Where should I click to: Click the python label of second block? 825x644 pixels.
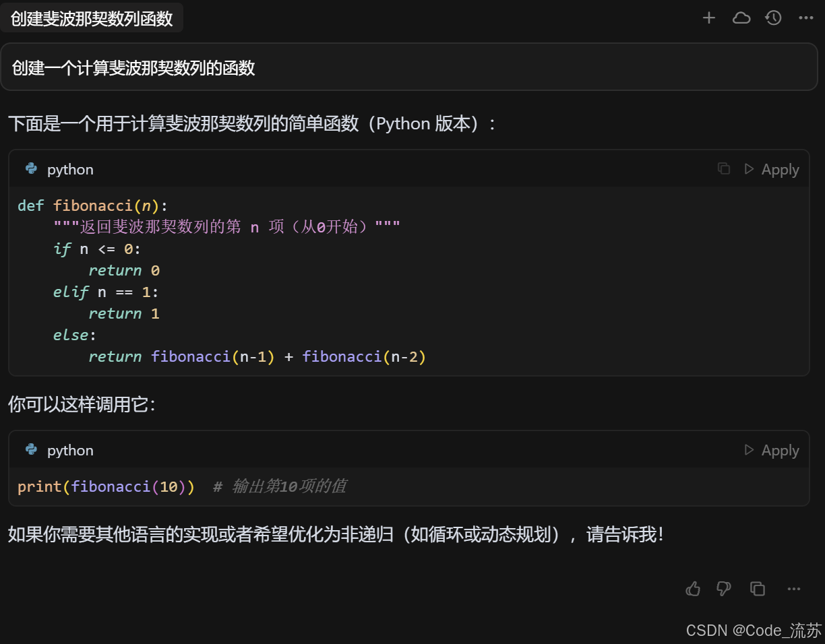[x=70, y=451]
